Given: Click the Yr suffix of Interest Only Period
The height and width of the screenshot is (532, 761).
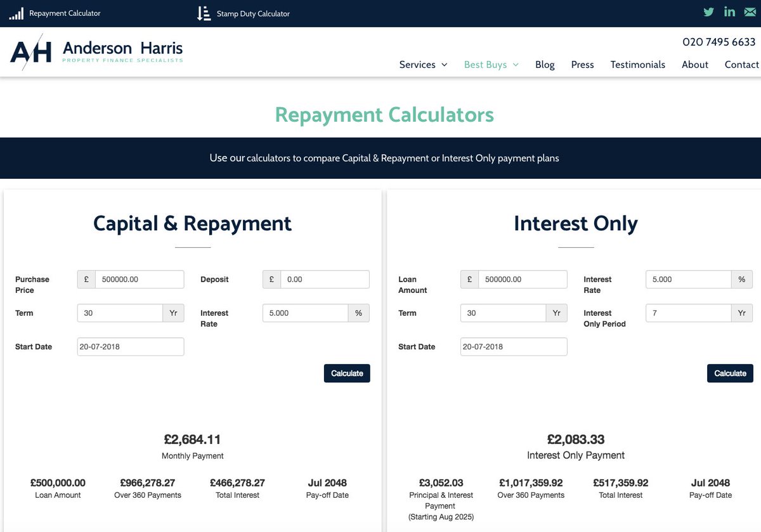Looking at the screenshot, I should tap(742, 313).
